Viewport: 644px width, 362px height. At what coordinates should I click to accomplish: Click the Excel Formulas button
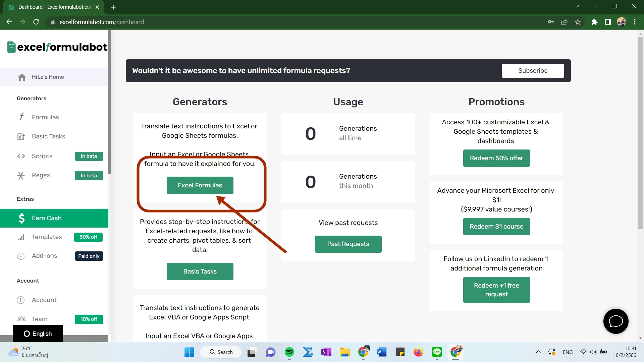point(200,185)
